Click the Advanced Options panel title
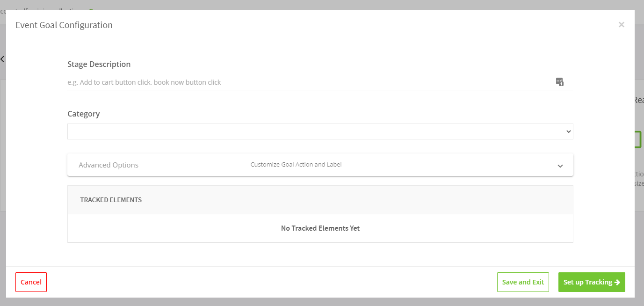Image resolution: width=644 pixels, height=306 pixels. 109,165
